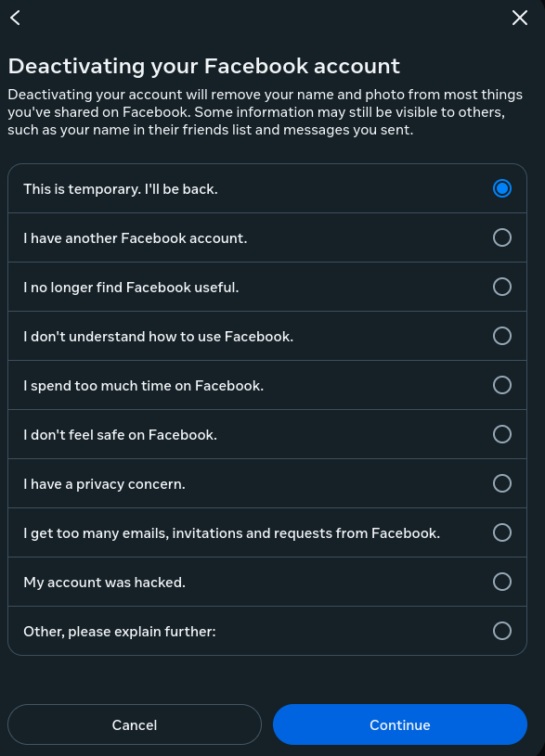545x756 pixels.
Task: Select 'I don't understand how to use Facebook.' radio
Action: click(502, 336)
